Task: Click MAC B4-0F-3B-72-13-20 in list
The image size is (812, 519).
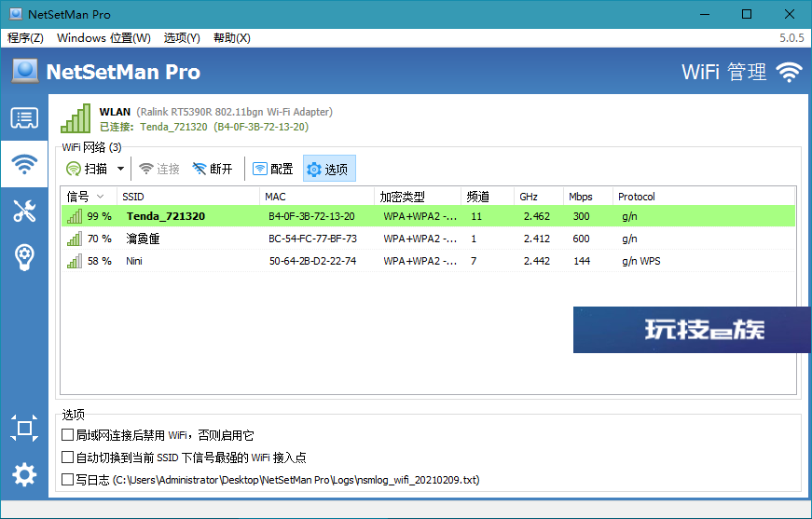Action: pyautogui.click(x=311, y=216)
